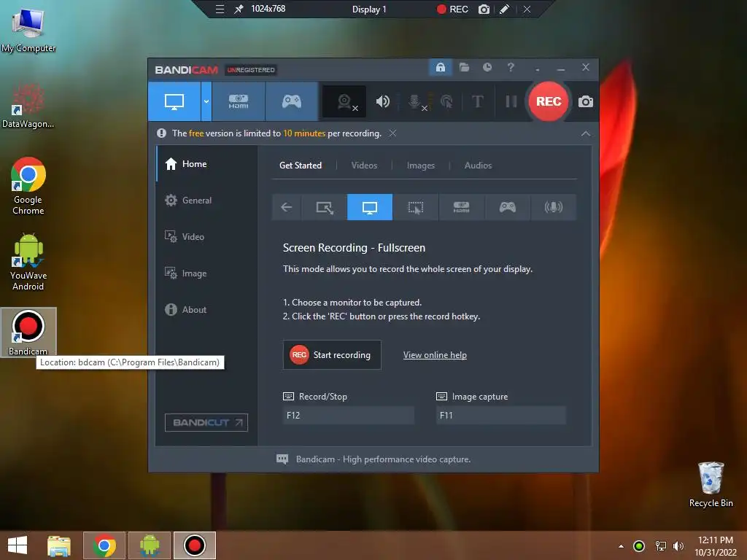This screenshot has width=747, height=560.
Task: Click the taskbar clock showing 12:11 PM
Action: coord(716,545)
